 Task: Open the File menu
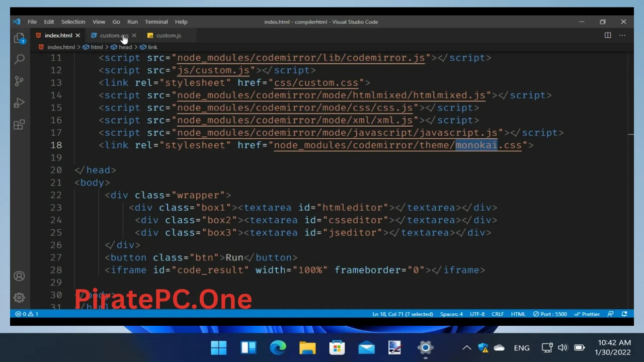pyautogui.click(x=32, y=22)
